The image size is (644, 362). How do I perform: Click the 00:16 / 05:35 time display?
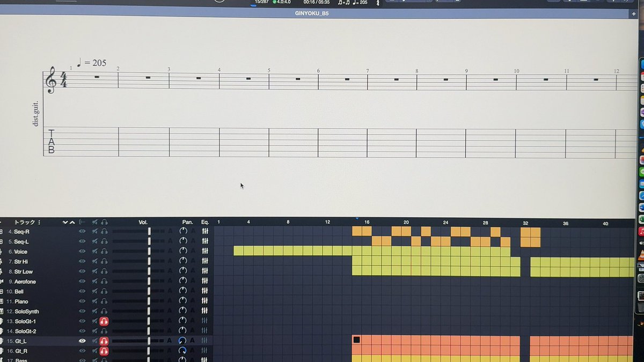tap(316, 2)
